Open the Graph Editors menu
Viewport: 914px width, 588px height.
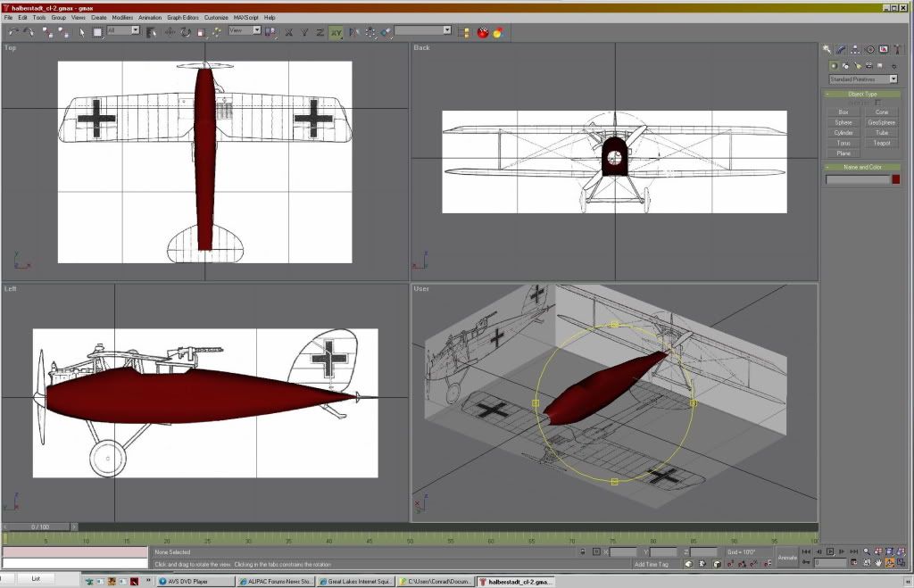click(x=182, y=18)
